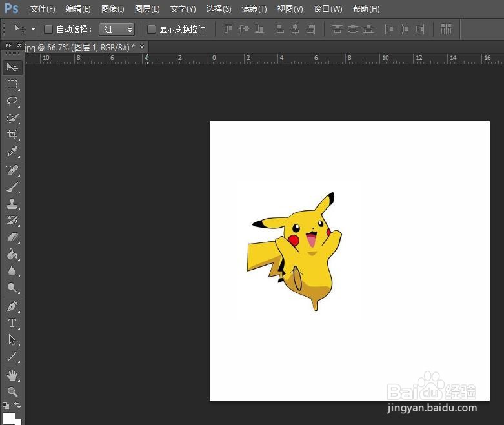Click the Photoshop Ps logo
Image resolution: width=504 pixels, height=425 pixels.
pyautogui.click(x=12, y=8)
